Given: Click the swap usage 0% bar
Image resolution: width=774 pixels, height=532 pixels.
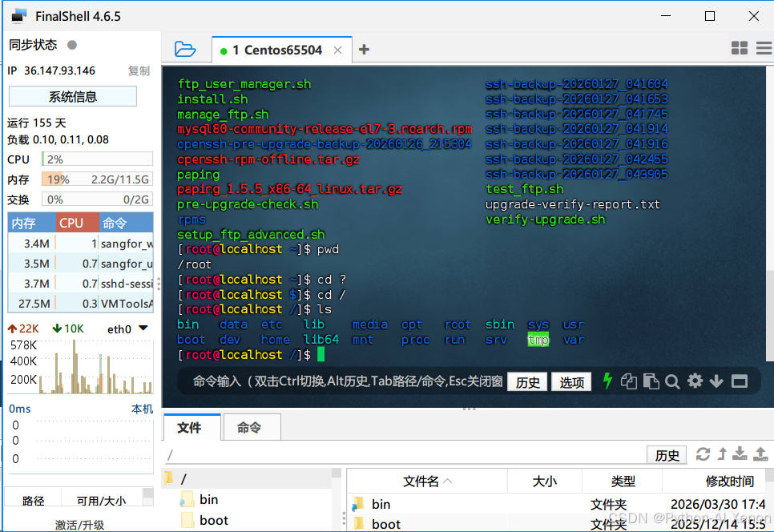Looking at the screenshot, I should coord(97,199).
